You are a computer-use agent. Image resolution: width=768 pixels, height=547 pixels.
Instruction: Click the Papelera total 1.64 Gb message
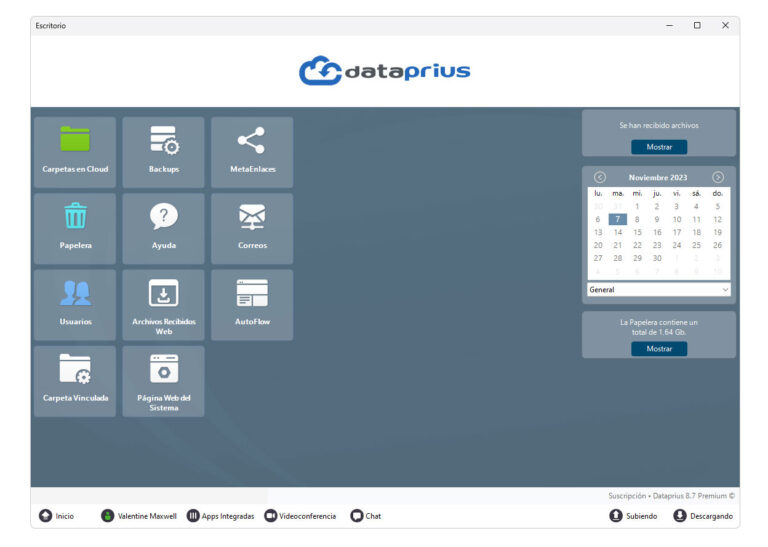[x=659, y=327]
